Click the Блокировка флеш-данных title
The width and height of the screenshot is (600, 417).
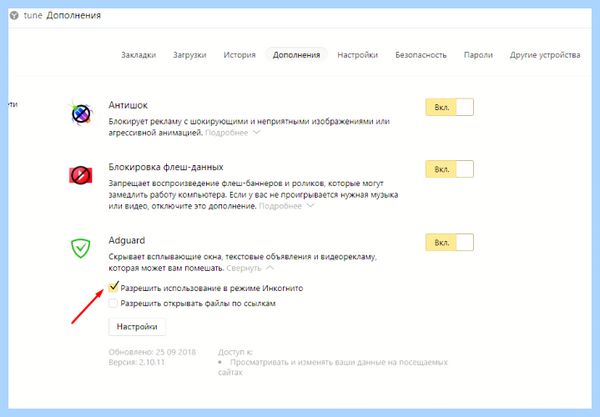point(166,167)
